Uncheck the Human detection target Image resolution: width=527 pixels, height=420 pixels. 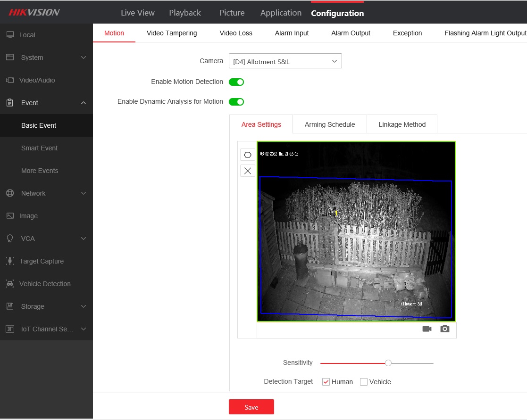(326, 382)
